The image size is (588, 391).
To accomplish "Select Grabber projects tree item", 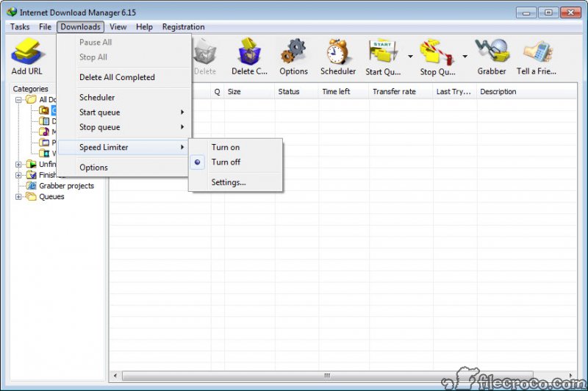I will 66,186.
